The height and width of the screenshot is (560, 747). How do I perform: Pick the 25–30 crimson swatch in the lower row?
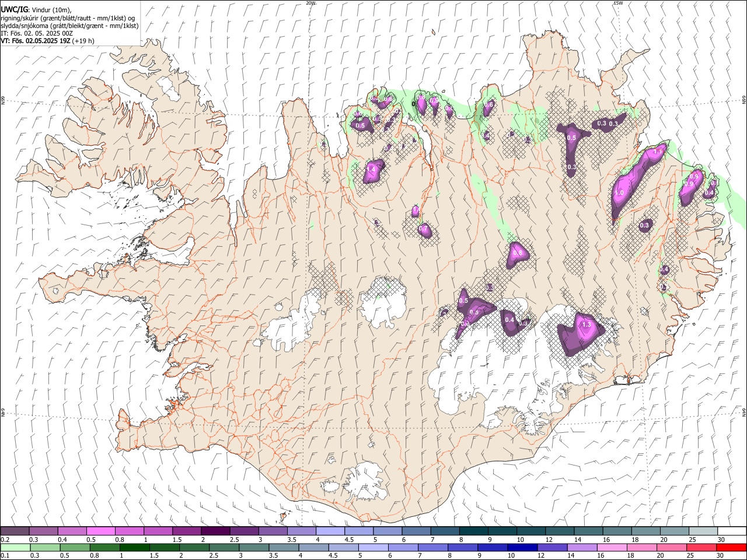[701, 548]
